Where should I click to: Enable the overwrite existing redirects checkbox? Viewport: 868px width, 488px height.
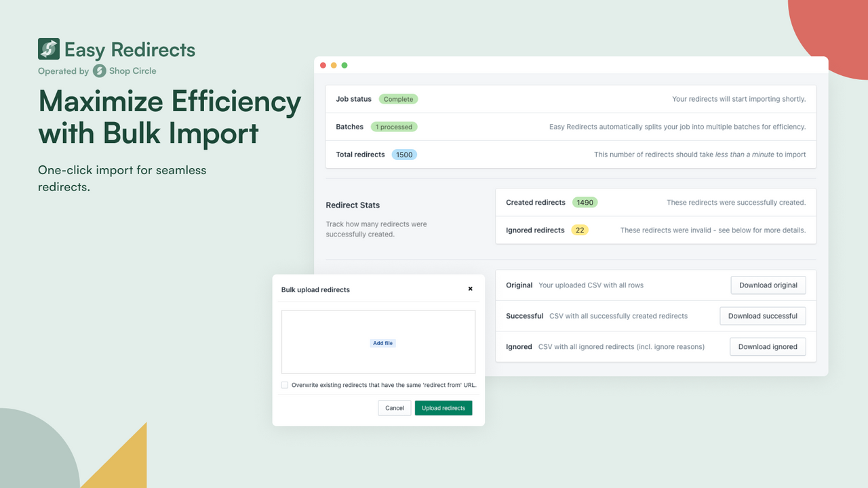click(285, 384)
